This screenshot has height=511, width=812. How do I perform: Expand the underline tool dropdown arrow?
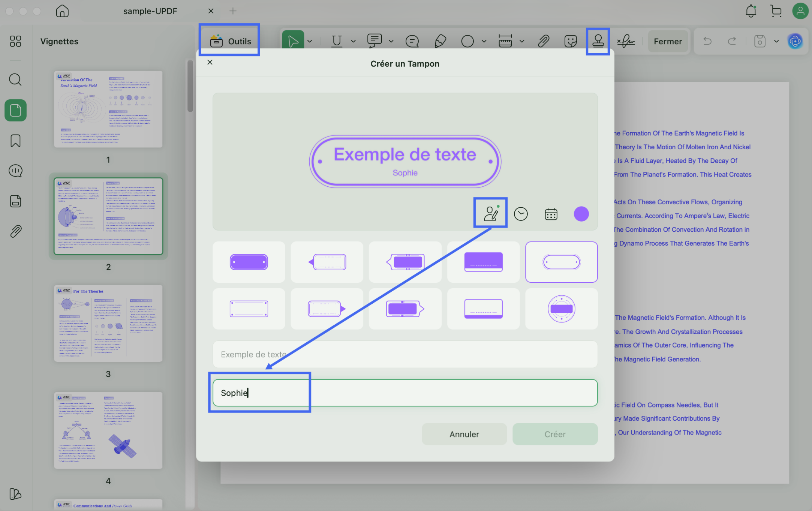click(353, 41)
